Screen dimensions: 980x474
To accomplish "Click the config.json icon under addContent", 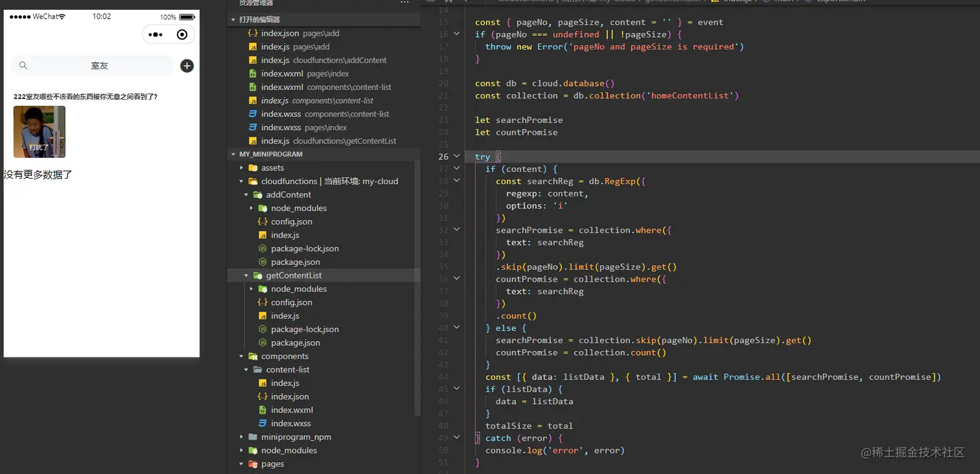I will pyautogui.click(x=262, y=221).
